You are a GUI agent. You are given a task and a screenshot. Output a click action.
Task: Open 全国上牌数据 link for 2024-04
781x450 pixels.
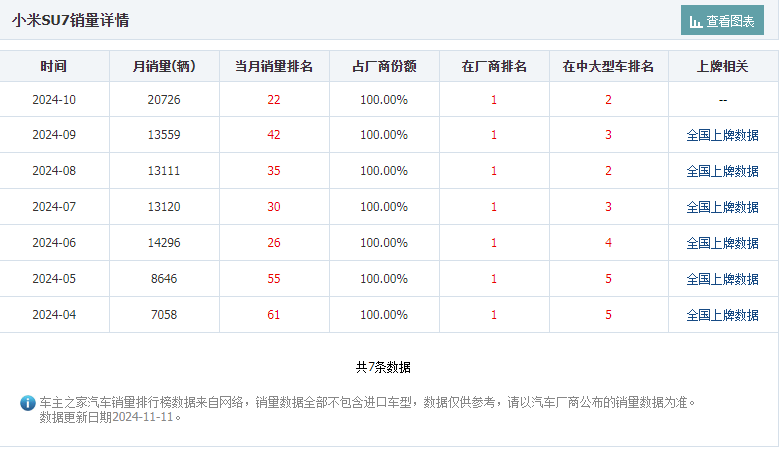coord(722,315)
